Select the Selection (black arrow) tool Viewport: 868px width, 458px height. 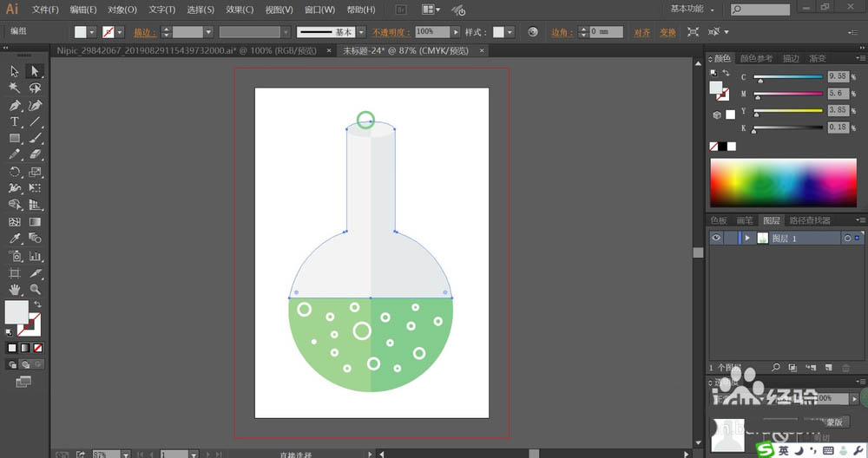point(15,71)
